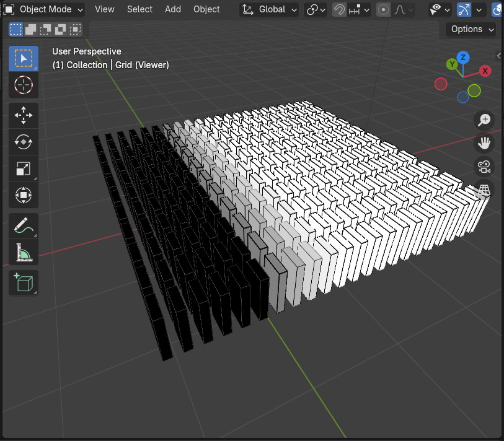Click negative X red circle on gizmo

441,84
